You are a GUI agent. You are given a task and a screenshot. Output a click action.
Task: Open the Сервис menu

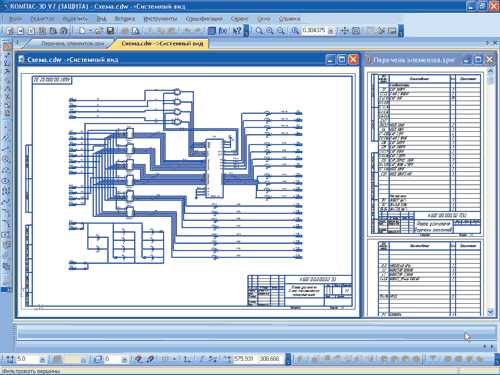point(239,19)
